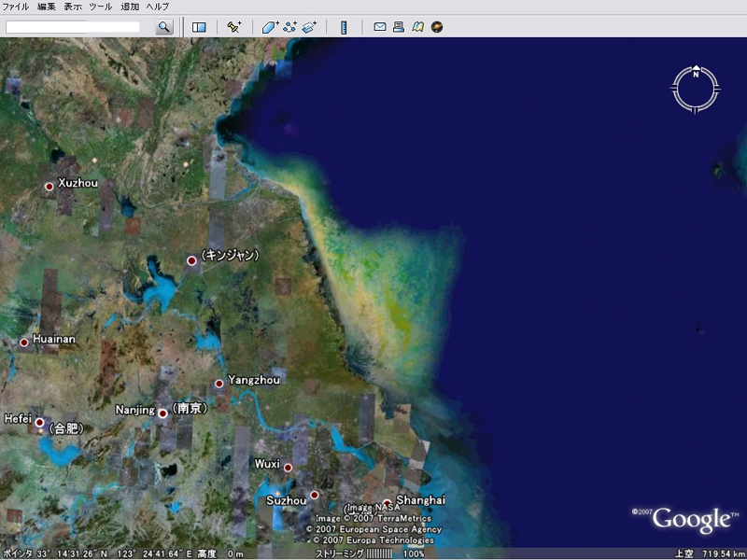Click the 上空 719.54 km altitude readout

(x=710, y=553)
